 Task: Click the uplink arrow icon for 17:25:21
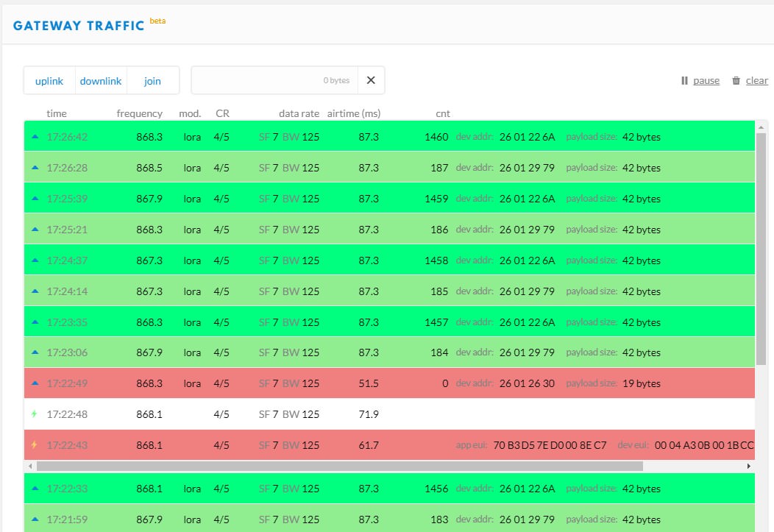pos(35,230)
